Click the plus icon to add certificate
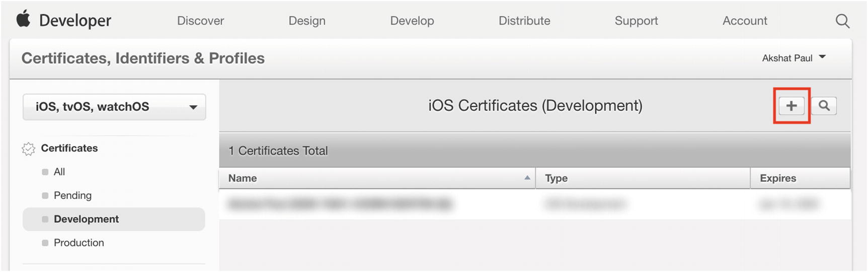868x272 pixels. pos(791,106)
